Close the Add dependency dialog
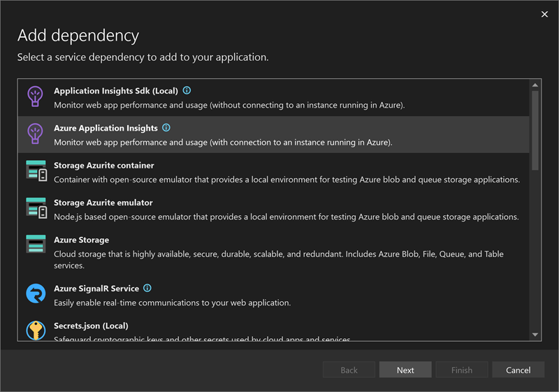 (544, 14)
